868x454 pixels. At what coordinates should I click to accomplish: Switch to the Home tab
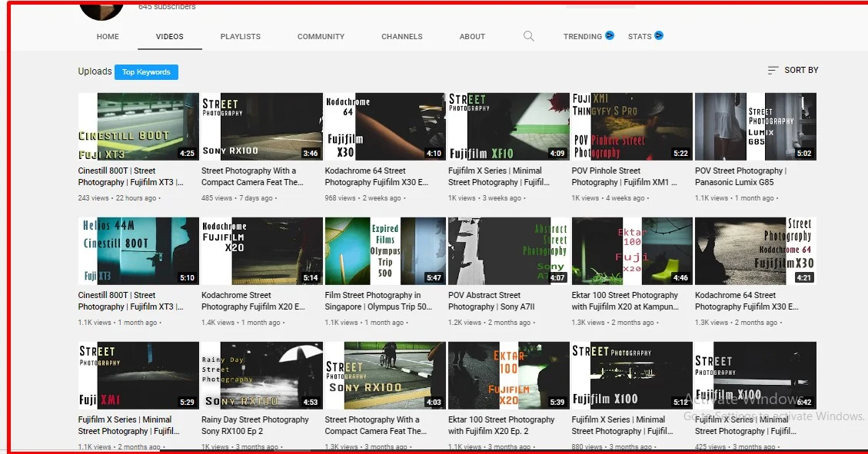point(108,37)
